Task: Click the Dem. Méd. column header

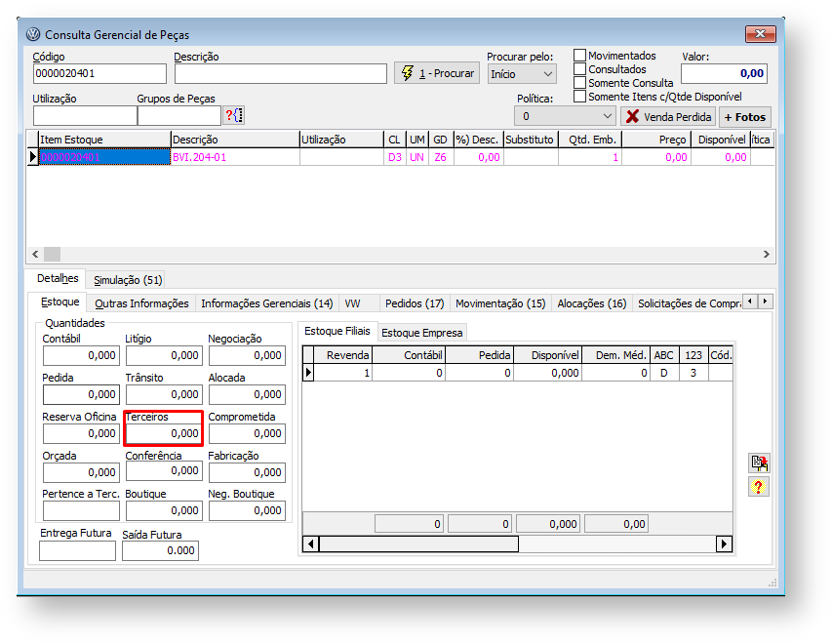Action: click(616, 354)
